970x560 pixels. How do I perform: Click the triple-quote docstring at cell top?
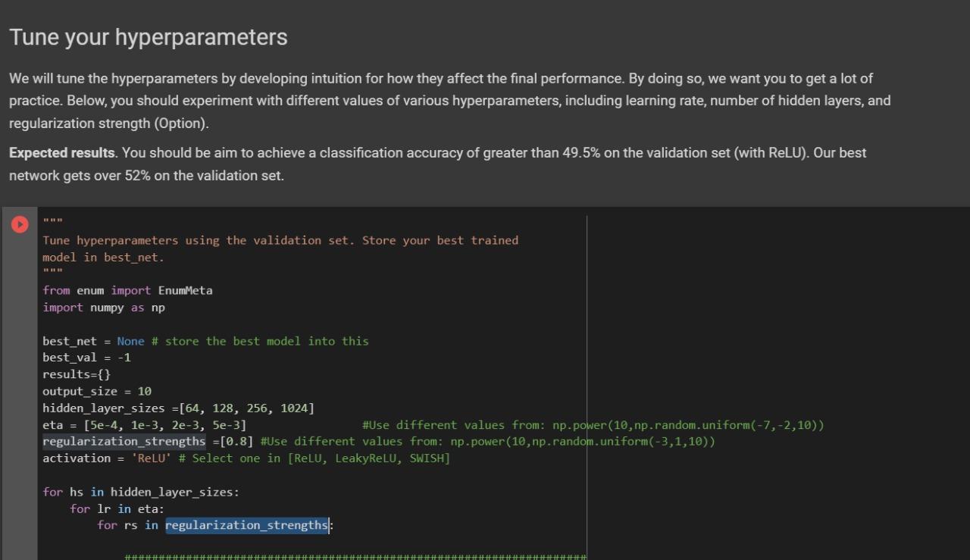(x=49, y=220)
